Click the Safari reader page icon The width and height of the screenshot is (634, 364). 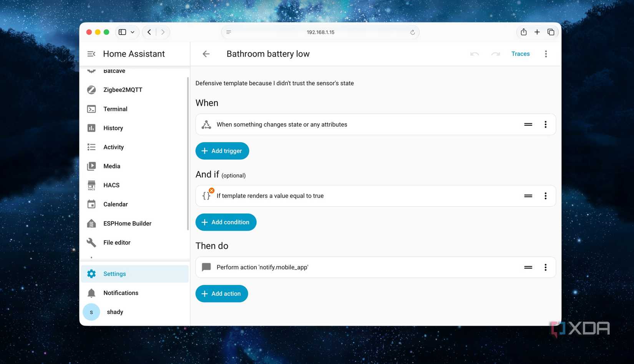[229, 32]
